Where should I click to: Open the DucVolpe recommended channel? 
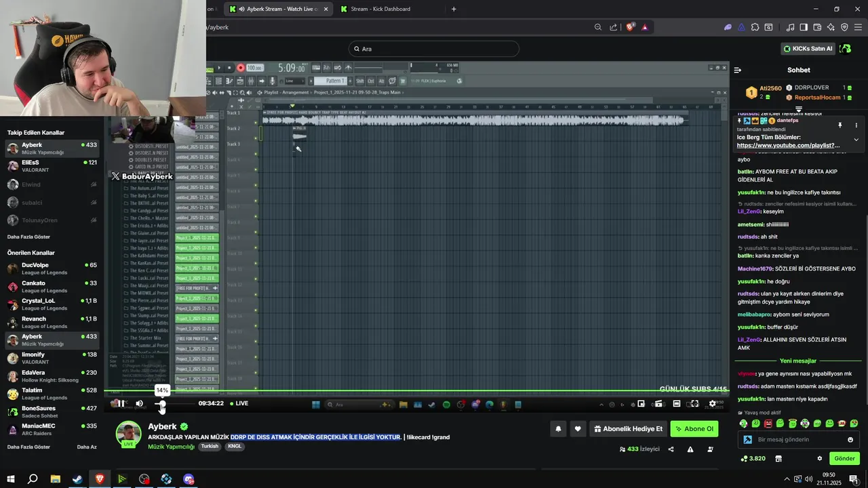(x=52, y=268)
